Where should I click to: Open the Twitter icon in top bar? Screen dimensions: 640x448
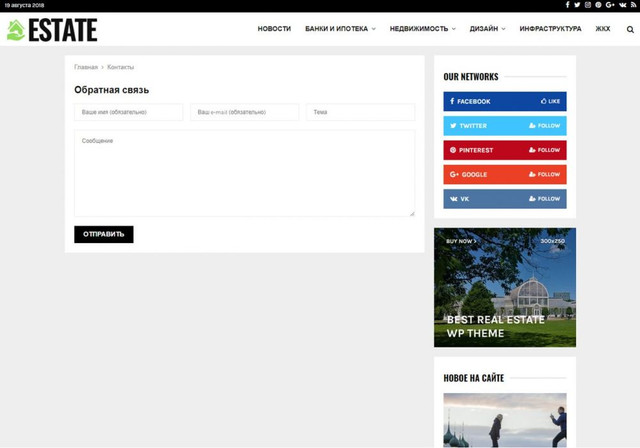coord(577,5)
